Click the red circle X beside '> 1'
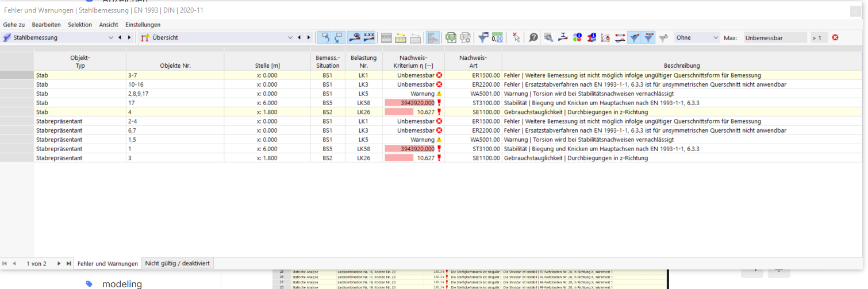868x289 pixels. [835, 37]
